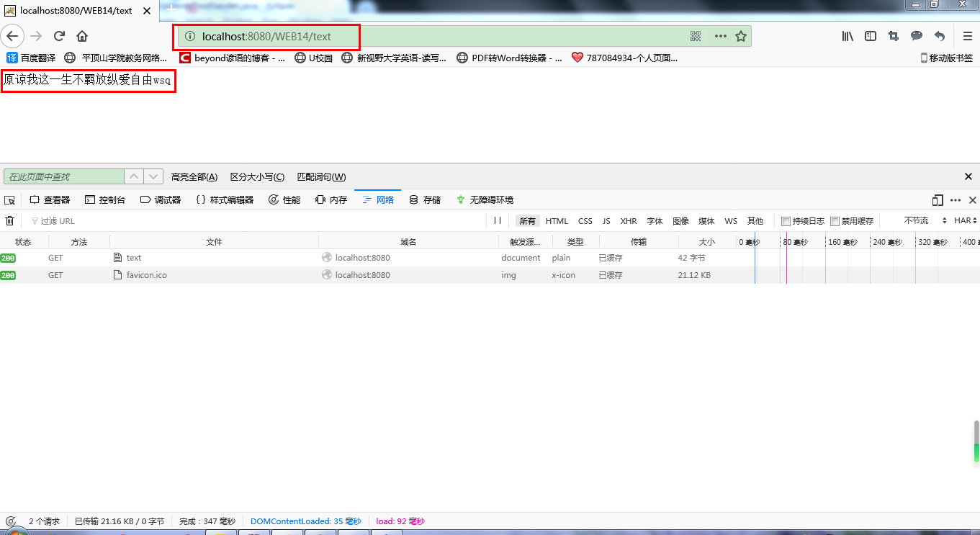Toggle the sidebar icon
Image resolution: width=980 pixels, height=535 pixels.
(x=871, y=36)
